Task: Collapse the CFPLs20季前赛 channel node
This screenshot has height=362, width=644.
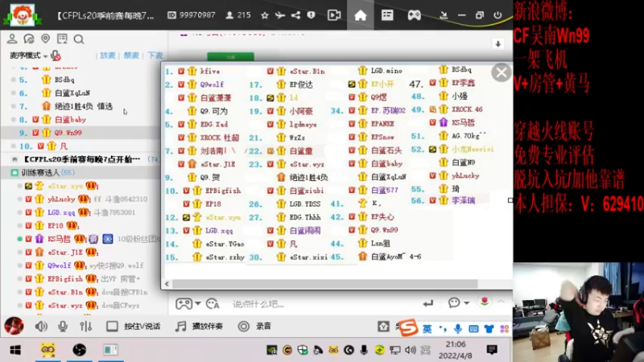Action: (x=14, y=159)
